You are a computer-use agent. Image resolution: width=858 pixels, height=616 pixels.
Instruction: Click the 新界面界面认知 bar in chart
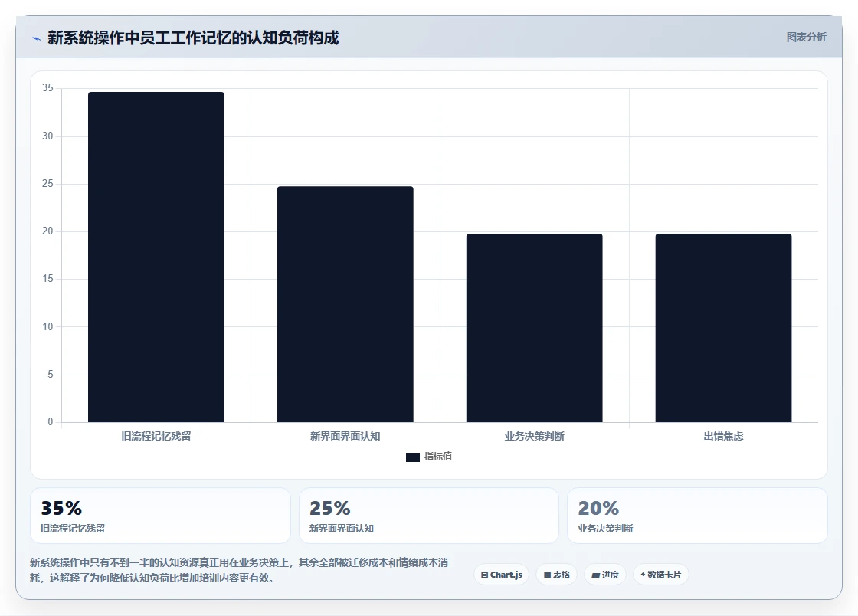345,304
